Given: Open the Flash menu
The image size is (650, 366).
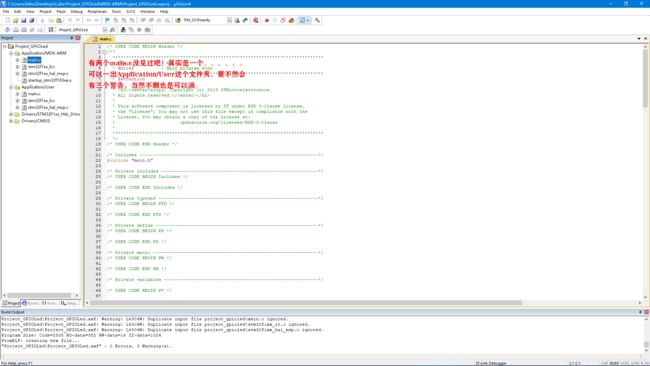Looking at the screenshot, I should (x=61, y=12).
